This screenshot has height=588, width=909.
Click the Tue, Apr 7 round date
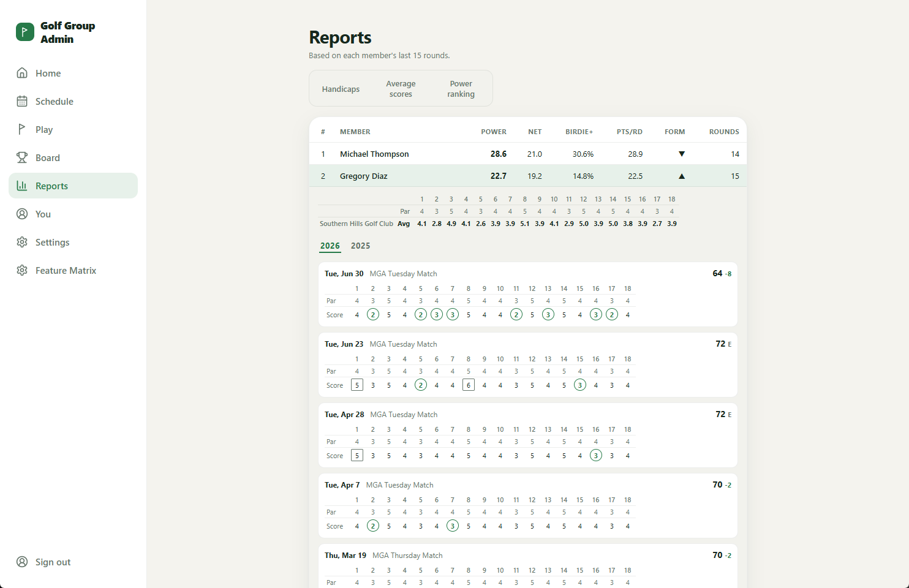(x=342, y=485)
